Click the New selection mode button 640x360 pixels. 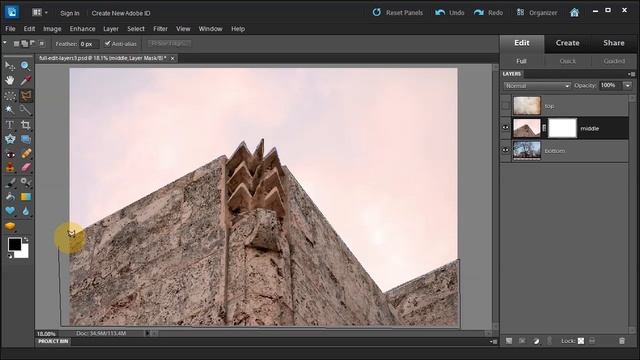(x=17, y=44)
